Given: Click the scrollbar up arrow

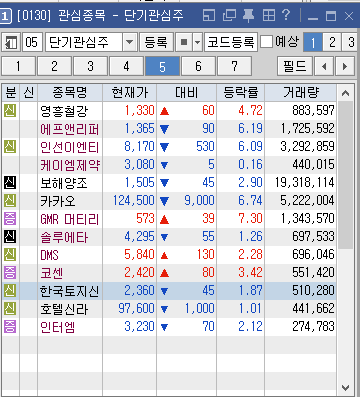Looking at the screenshot, I should pyautogui.click(x=346, y=93).
